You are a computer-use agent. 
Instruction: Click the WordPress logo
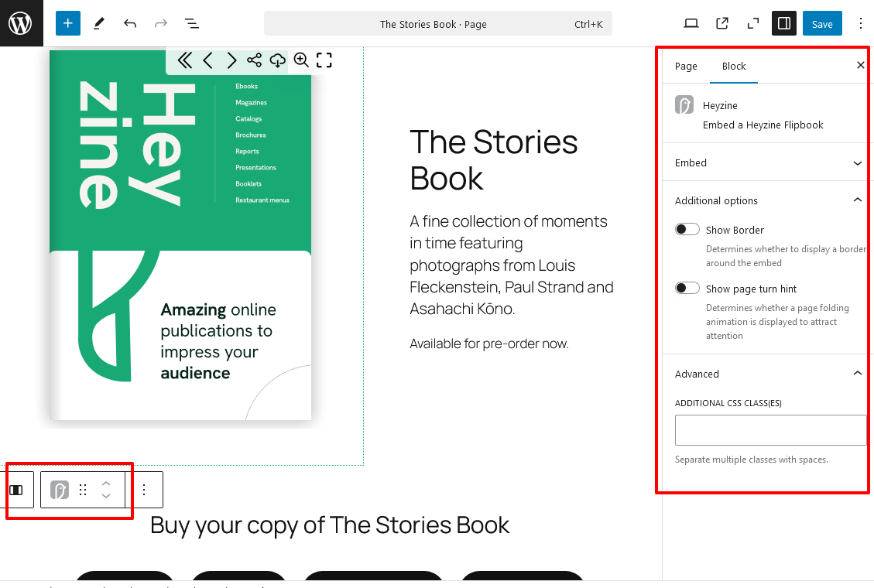(21, 23)
